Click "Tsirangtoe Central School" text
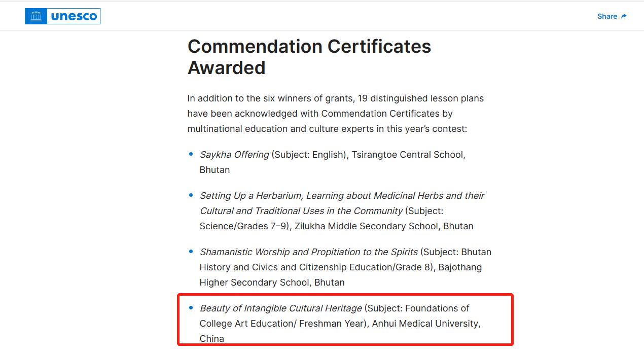Image resolution: width=644 pixels, height=352 pixels. 408,155
